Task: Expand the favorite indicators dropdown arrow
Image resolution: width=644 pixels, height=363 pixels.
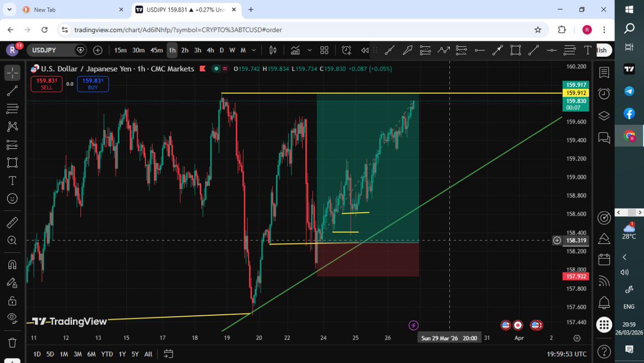Action: (310, 50)
